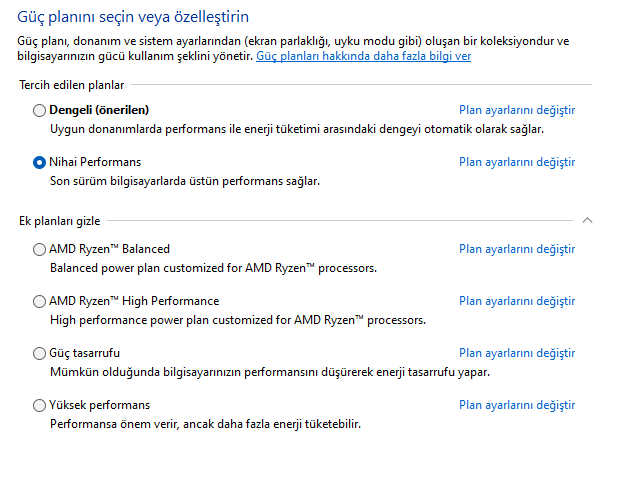This screenshot has height=479, width=625.
Task: Choose AMD Ryzen Balanced power plan
Action: tap(39, 249)
